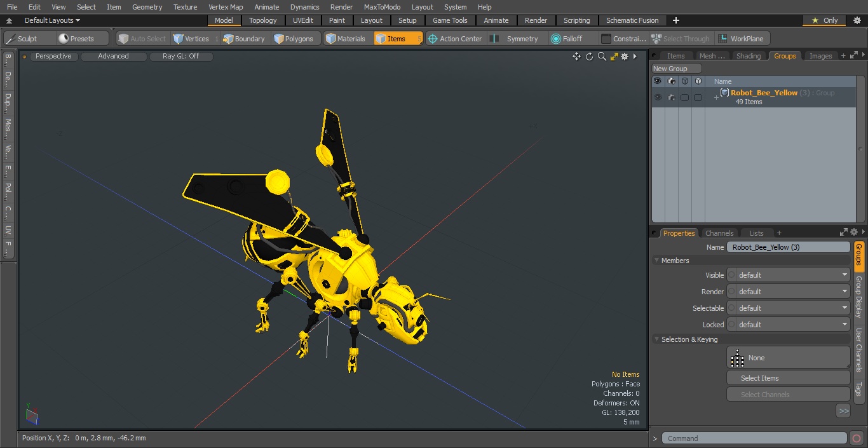
Task: Toggle first checkbox on Robot_Bee_Yellow row
Action: [684, 97]
